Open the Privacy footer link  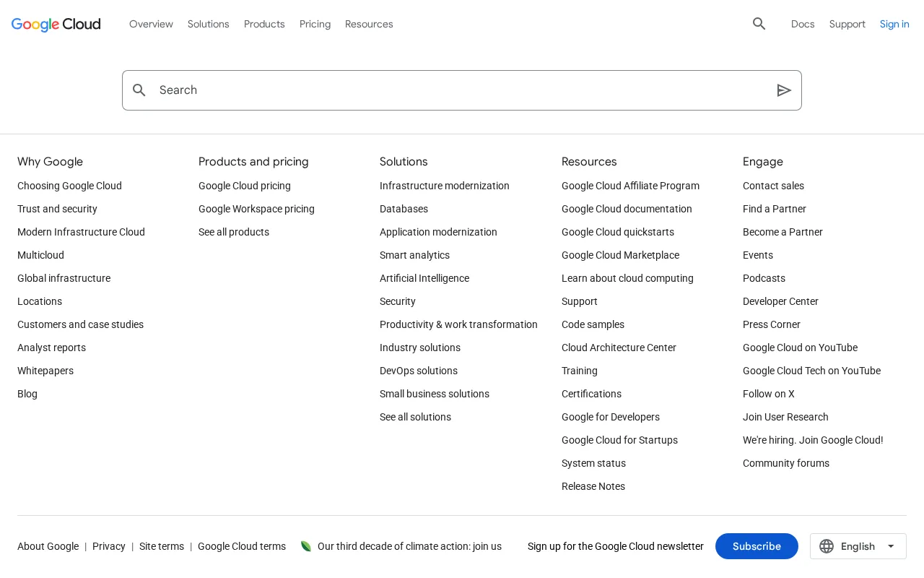109,546
